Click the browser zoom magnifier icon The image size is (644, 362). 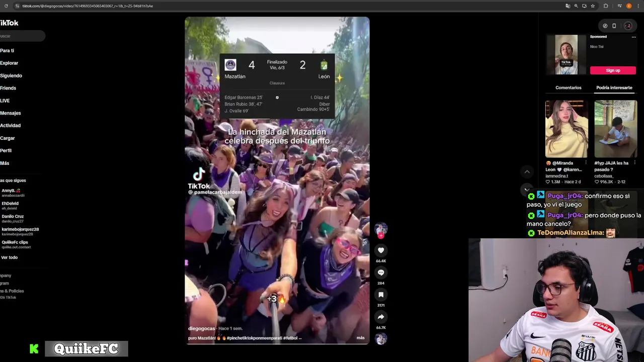point(576,6)
